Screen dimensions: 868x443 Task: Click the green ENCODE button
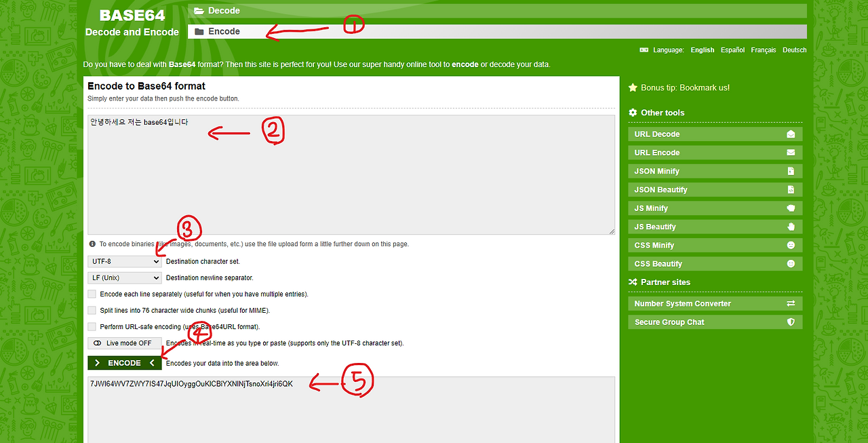[x=125, y=363]
